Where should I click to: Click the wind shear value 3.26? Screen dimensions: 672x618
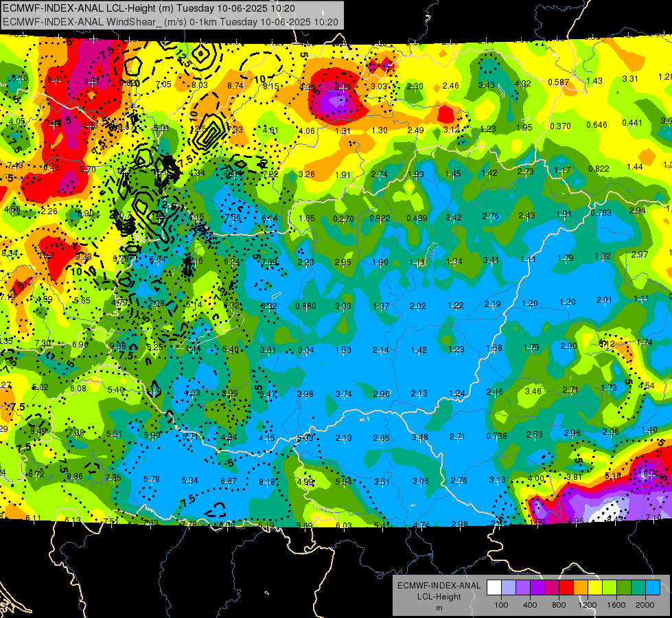(x=307, y=174)
